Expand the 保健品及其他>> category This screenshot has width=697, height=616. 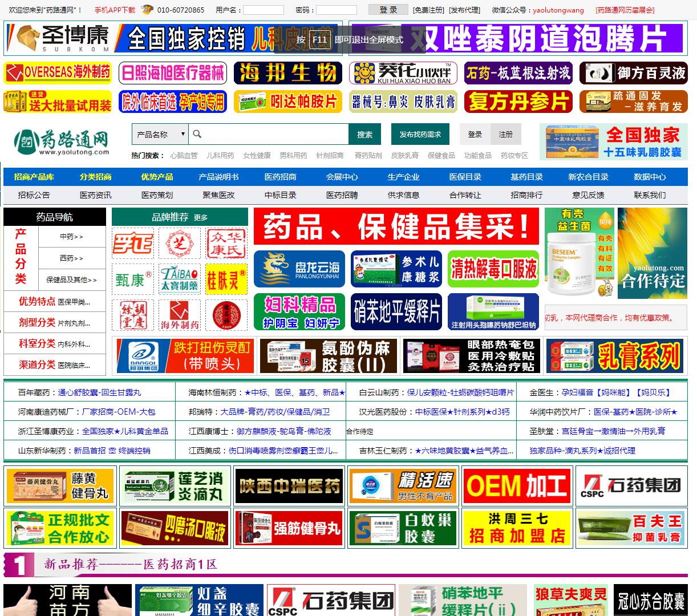tap(72, 279)
